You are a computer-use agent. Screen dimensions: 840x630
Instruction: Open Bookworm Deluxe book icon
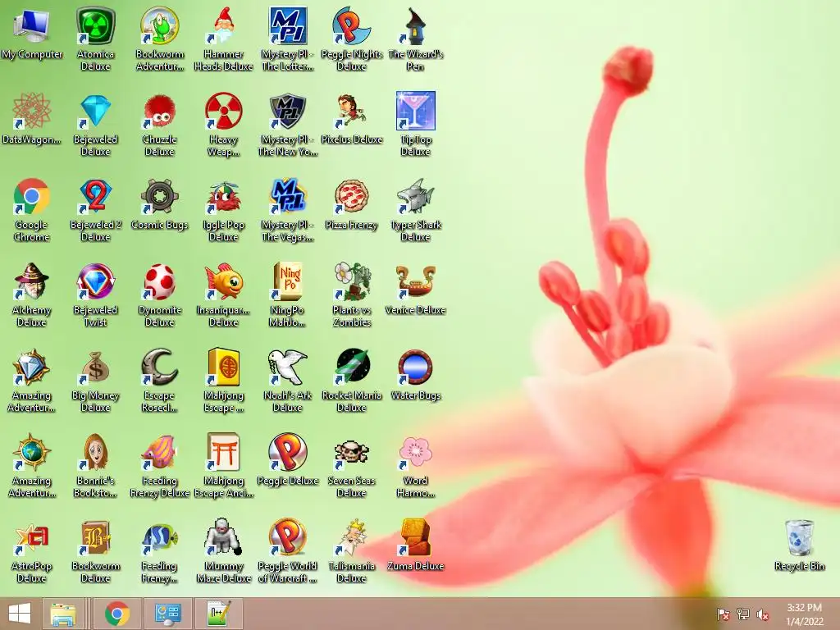(x=95, y=538)
